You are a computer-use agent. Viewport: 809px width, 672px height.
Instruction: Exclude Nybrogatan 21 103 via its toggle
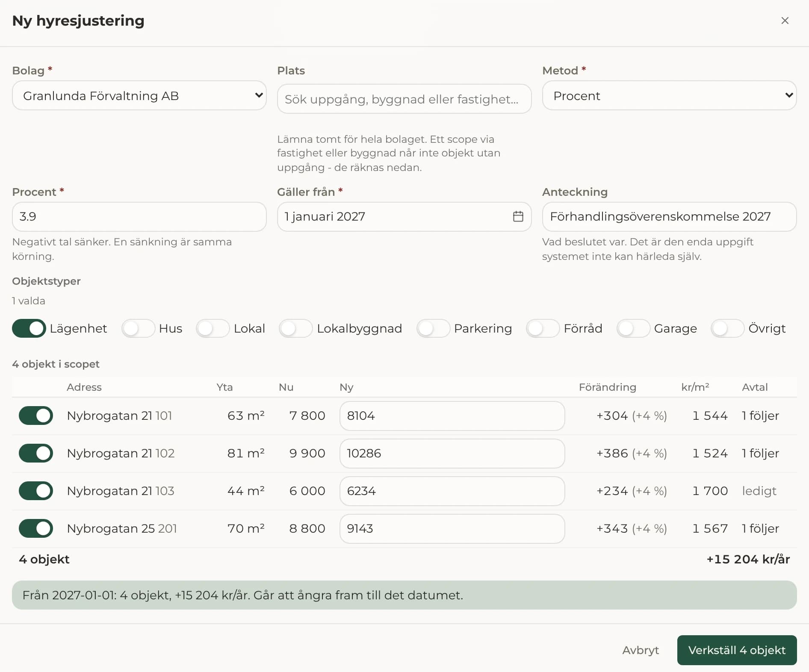pyautogui.click(x=36, y=491)
